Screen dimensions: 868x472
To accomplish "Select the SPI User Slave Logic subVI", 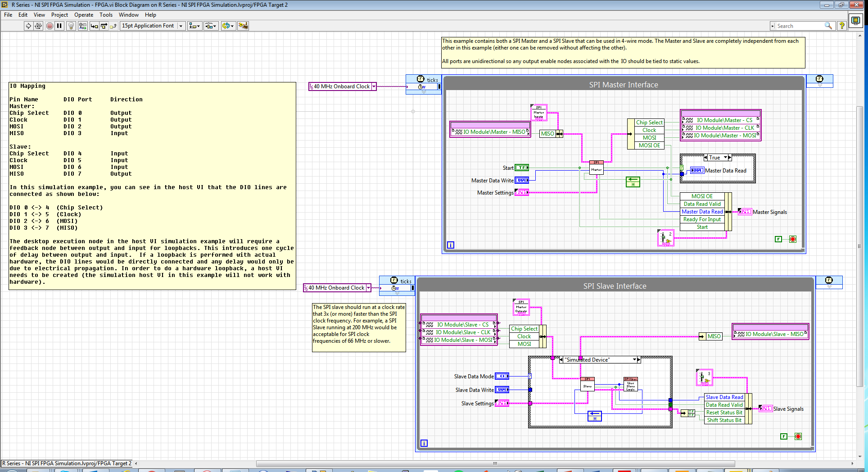I will (630, 384).
